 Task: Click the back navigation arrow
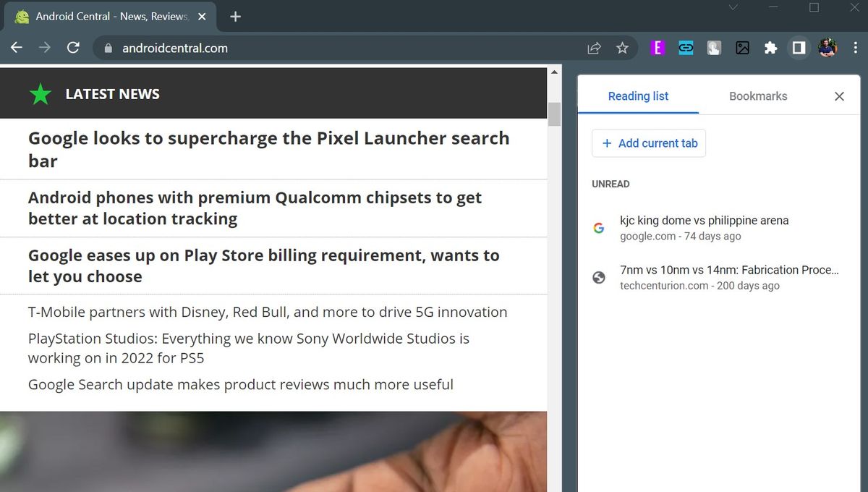coord(16,48)
